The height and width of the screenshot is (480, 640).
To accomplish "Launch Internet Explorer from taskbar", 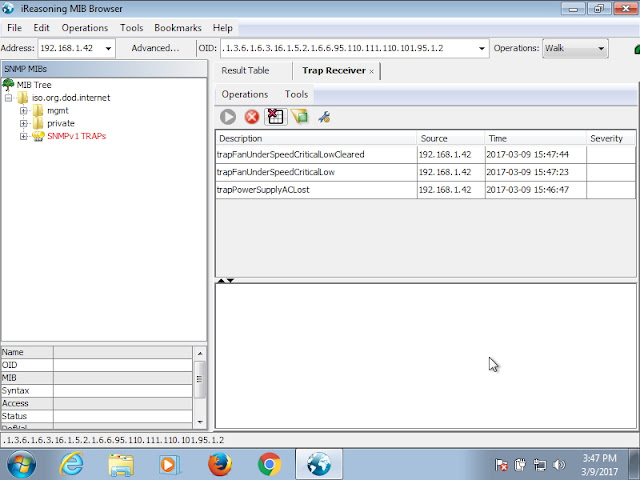I will 71,464.
